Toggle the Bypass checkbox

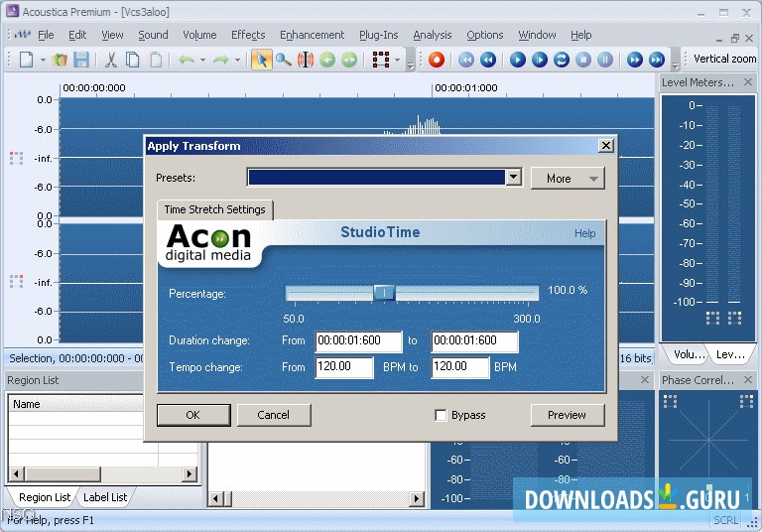(x=441, y=415)
